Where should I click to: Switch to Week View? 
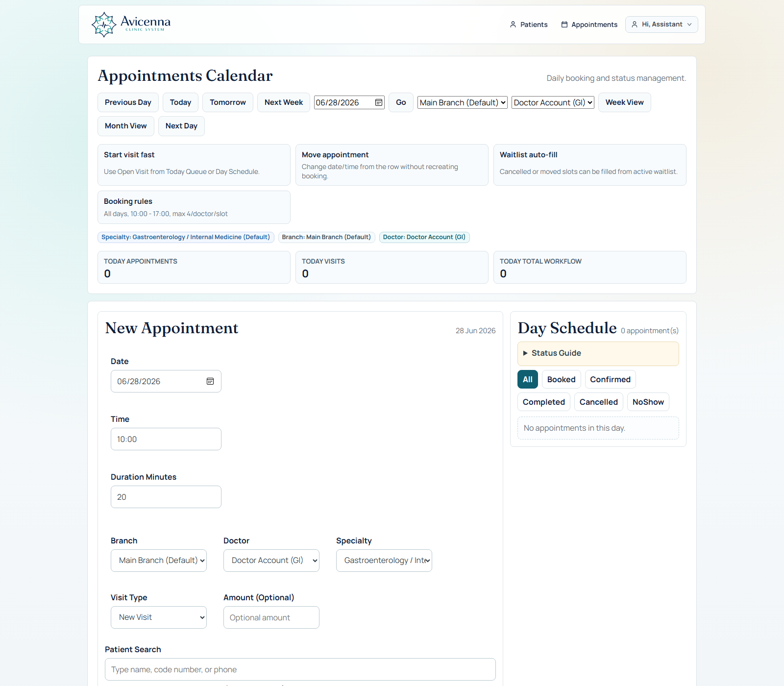625,102
